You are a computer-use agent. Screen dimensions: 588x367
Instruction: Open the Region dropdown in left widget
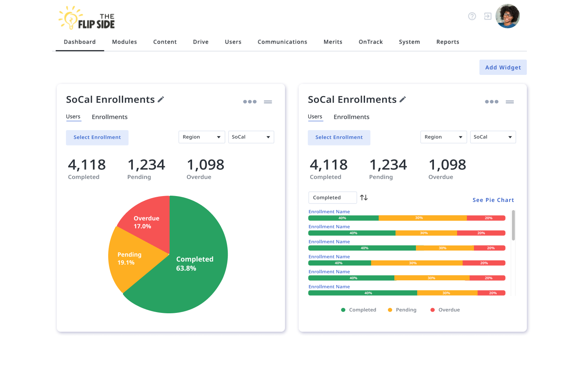click(x=201, y=137)
